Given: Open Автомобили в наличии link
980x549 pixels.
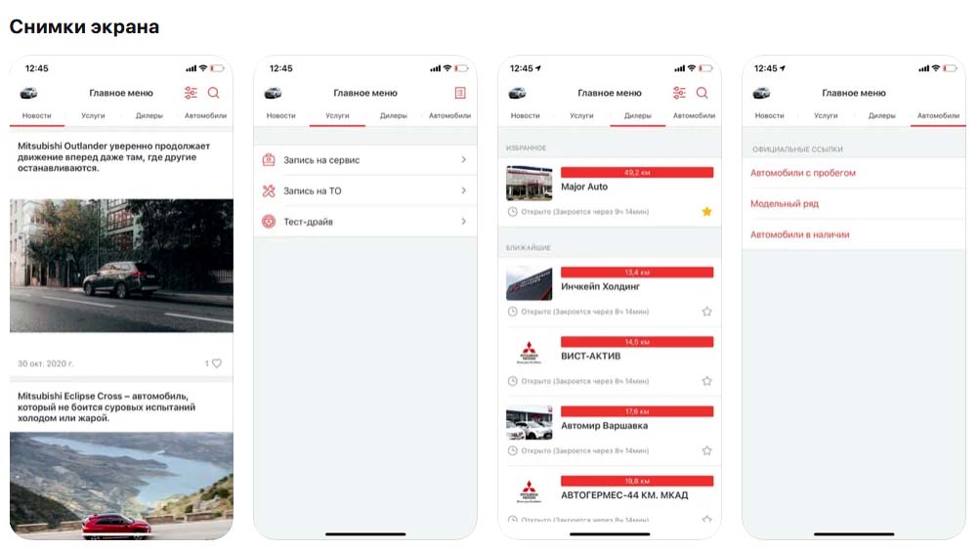Looking at the screenshot, I should (x=800, y=234).
